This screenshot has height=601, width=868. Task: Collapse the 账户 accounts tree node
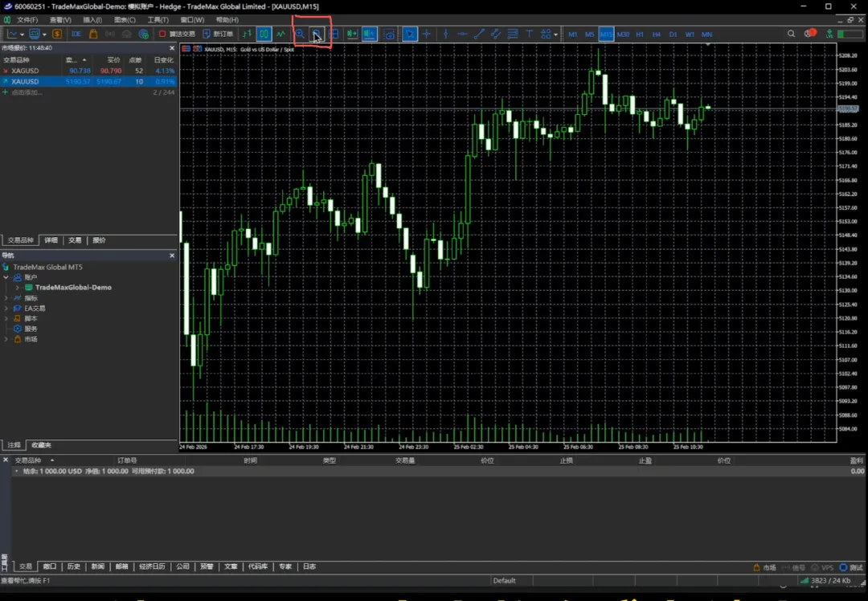click(x=6, y=277)
